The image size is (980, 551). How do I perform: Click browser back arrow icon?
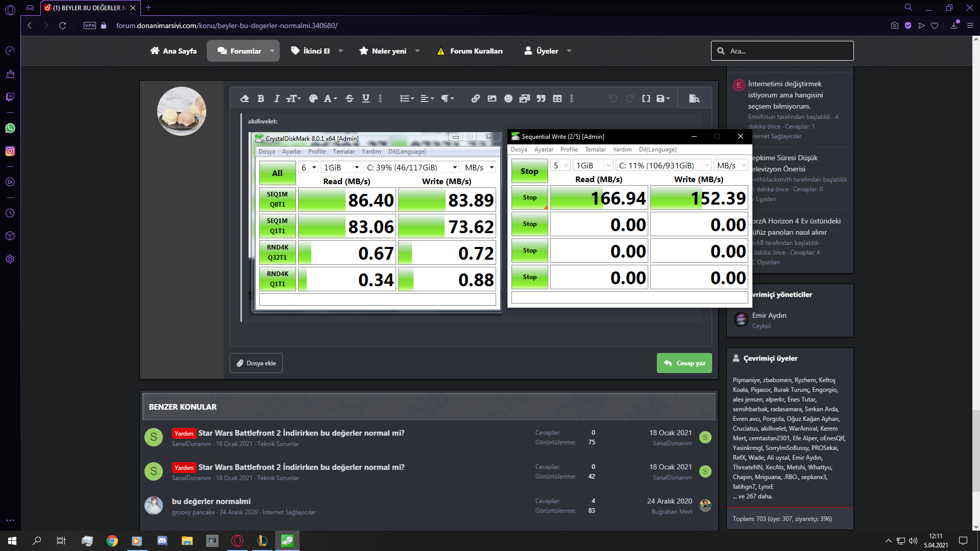coord(30,26)
